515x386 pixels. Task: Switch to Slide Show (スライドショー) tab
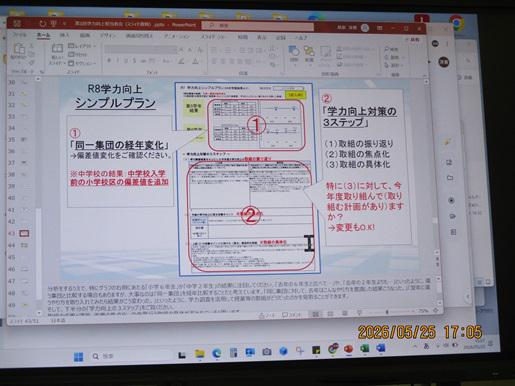point(214,37)
